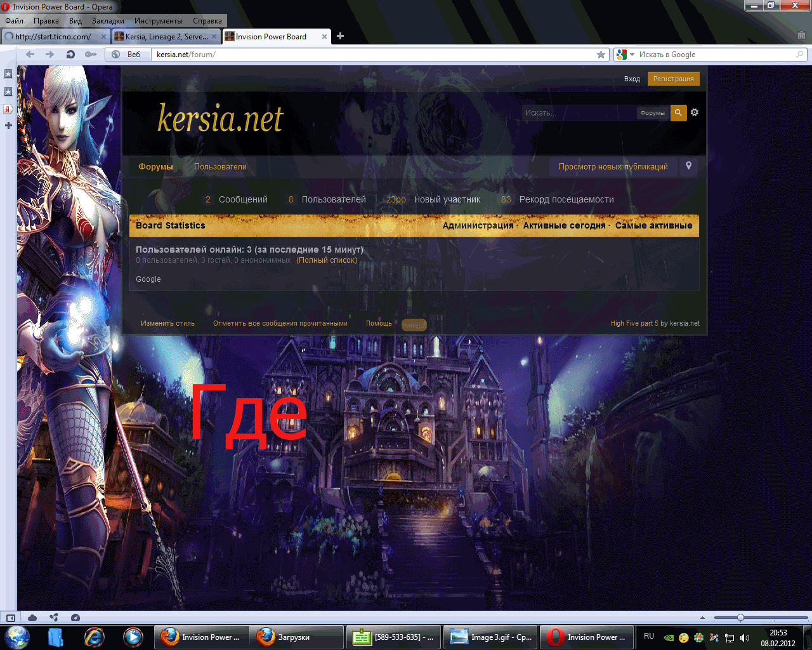
Task: Bookmark this page with the star icon
Action: pyautogui.click(x=601, y=55)
